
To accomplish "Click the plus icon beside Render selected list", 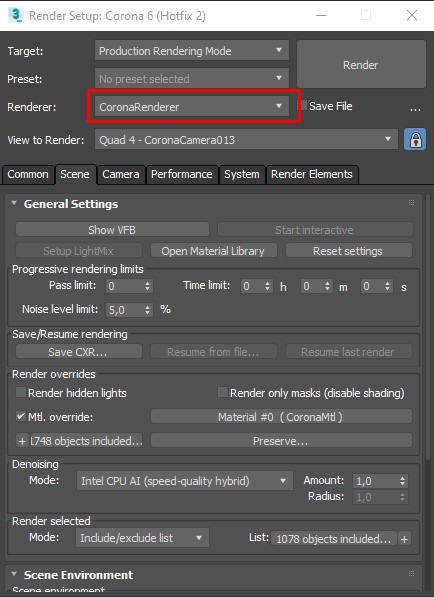I will tap(404, 539).
